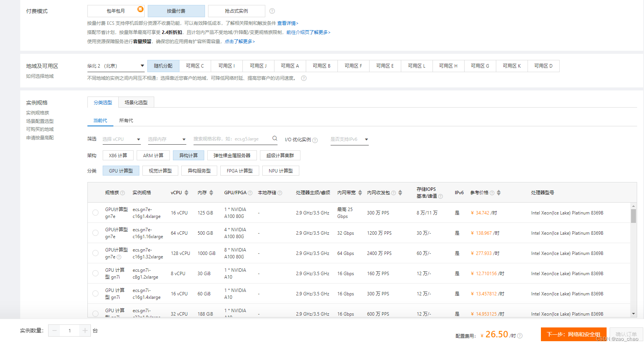Decrease instance count with minus button
The image size is (644, 345).
(55, 330)
